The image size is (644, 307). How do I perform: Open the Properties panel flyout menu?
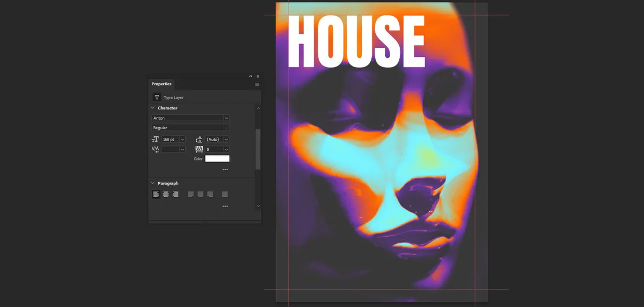point(257,84)
